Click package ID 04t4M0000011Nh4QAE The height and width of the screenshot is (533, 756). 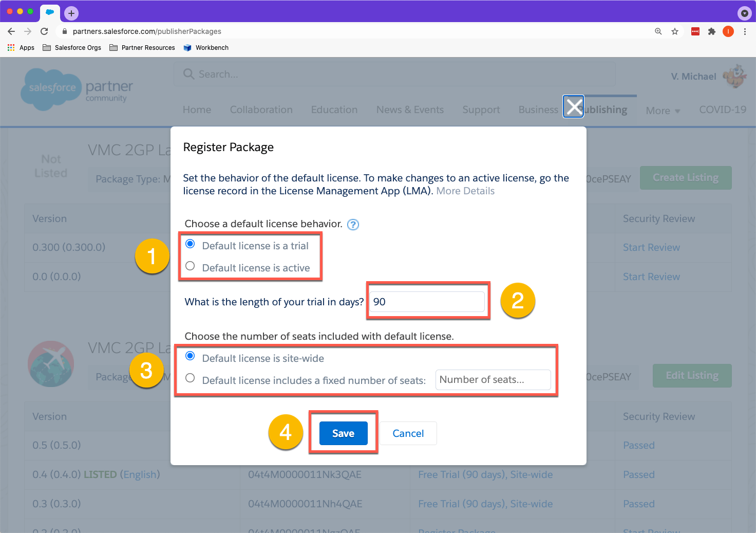coord(305,504)
